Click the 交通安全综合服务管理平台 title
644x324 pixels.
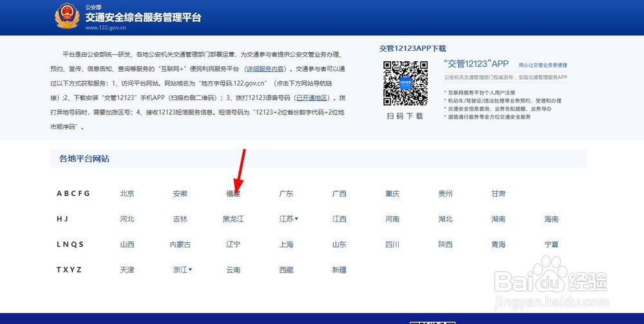(143, 17)
